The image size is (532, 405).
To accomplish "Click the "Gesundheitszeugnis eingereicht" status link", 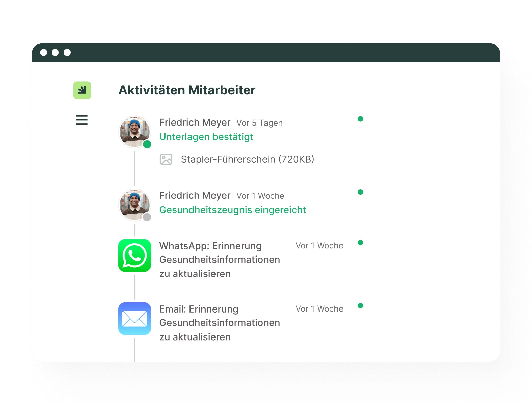I will [x=232, y=210].
